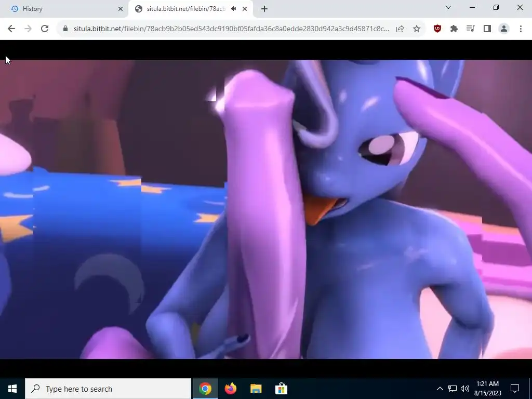The height and width of the screenshot is (399, 532).
Task: Open Microsoft Store from the taskbar
Action: pos(281,389)
